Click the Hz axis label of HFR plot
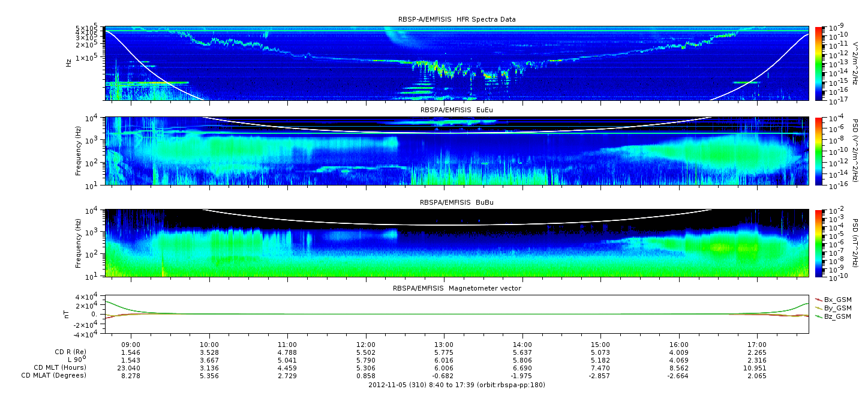This screenshot has width=868, height=395. pyautogui.click(x=70, y=63)
